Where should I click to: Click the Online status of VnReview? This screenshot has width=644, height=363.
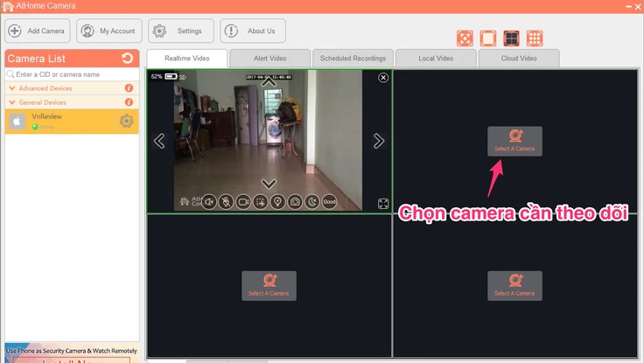point(44,127)
